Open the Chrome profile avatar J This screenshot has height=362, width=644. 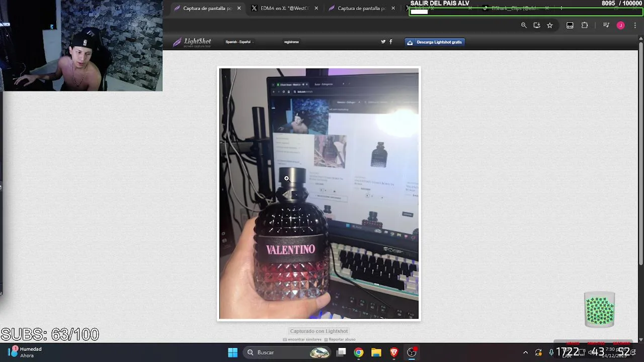click(620, 25)
